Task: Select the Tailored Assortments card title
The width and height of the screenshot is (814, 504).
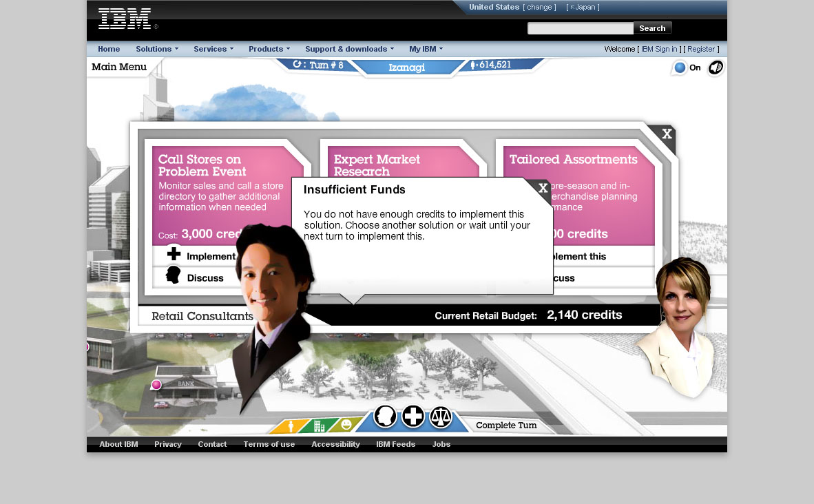Action: (573, 159)
